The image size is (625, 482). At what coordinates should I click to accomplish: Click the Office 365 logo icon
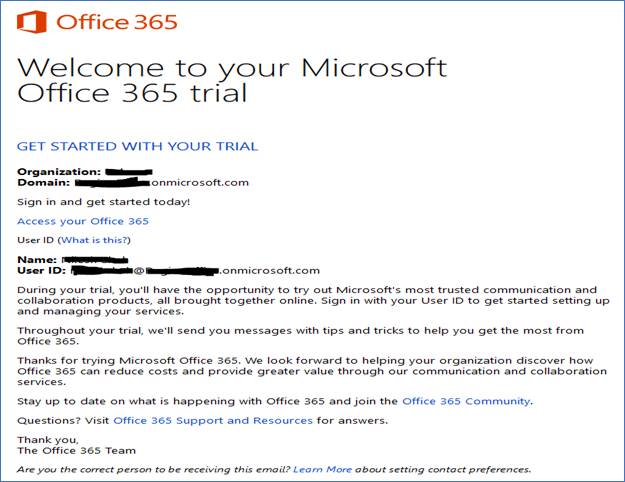pyautogui.click(x=31, y=22)
